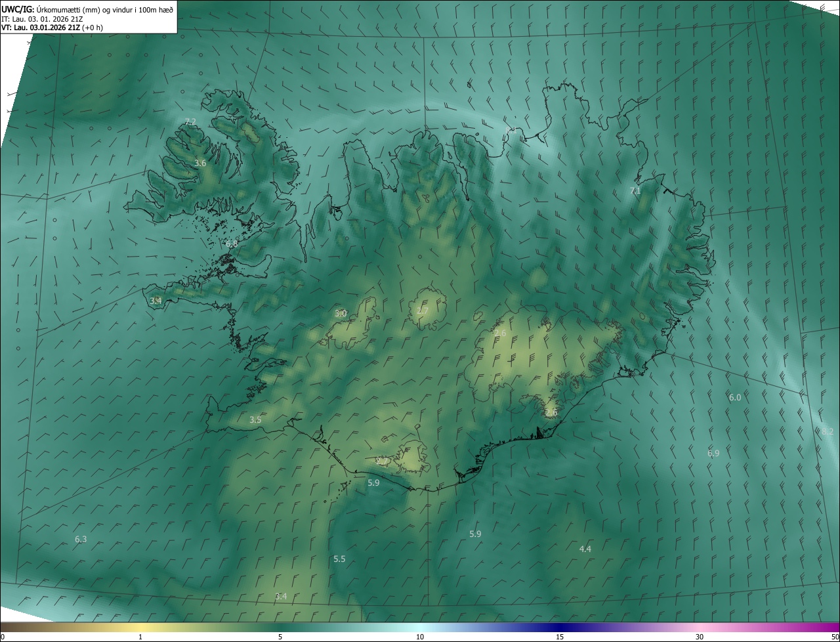The height and width of the screenshot is (642, 840).
Task: Click the 6.0 value label on the map
Action: click(735, 397)
